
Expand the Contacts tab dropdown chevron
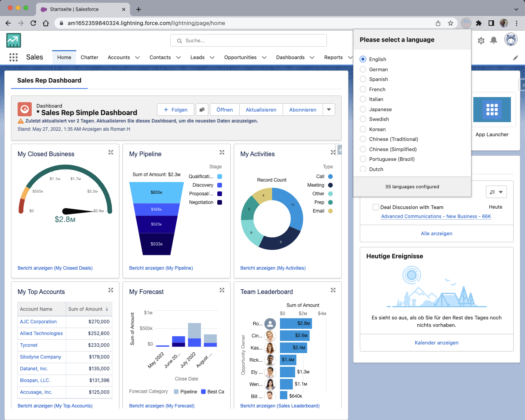(x=179, y=58)
